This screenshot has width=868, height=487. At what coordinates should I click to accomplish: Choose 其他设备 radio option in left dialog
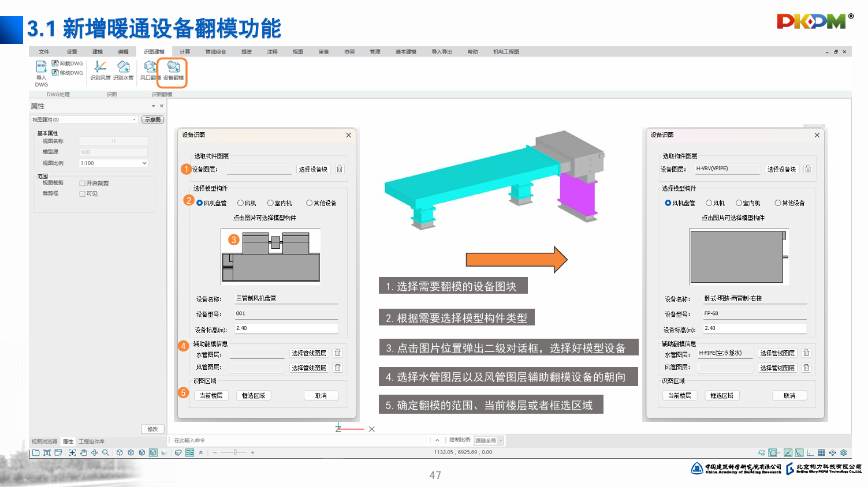click(x=310, y=203)
